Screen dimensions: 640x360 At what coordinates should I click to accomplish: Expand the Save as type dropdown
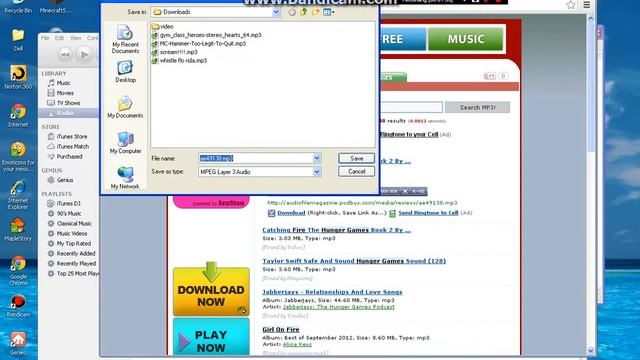click(316, 172)
